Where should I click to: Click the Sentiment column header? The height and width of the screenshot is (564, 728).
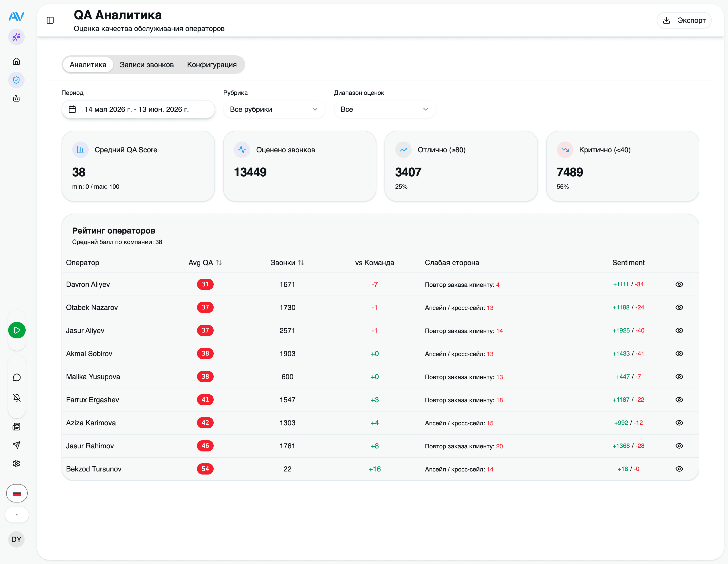pyautogui.click(x=628, y=263)
